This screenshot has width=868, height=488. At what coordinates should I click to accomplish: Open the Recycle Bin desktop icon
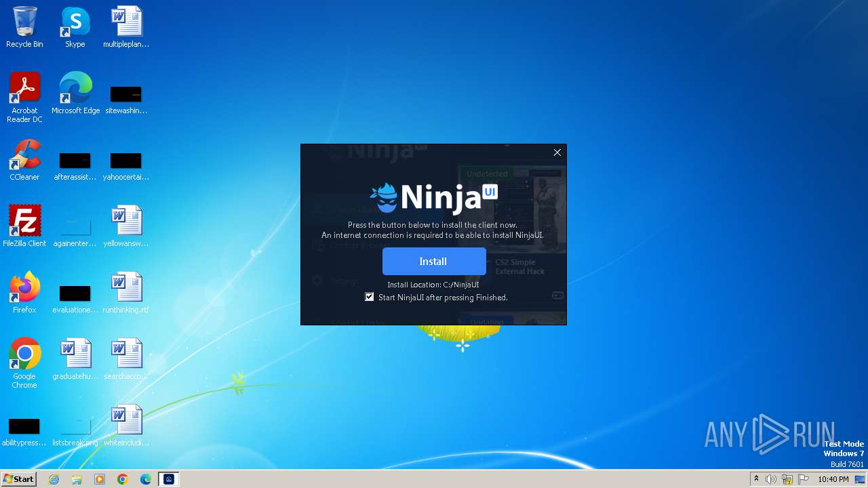tap(24, 27)
